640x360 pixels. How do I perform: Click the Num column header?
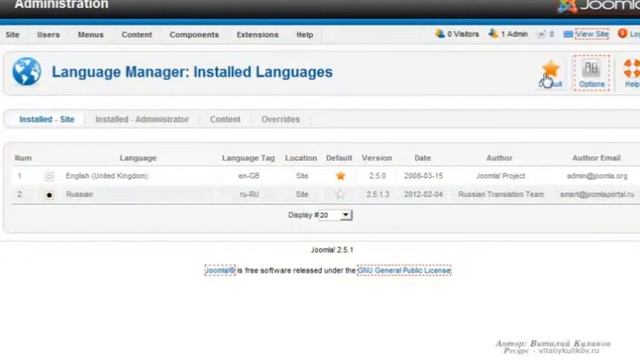[x=23, y=158]
